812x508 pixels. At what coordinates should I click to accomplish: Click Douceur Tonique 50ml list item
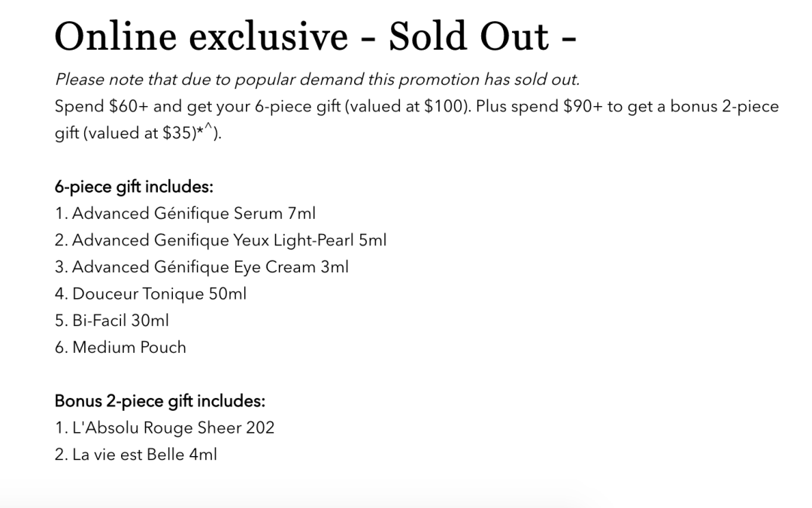(x=150, y=294)
